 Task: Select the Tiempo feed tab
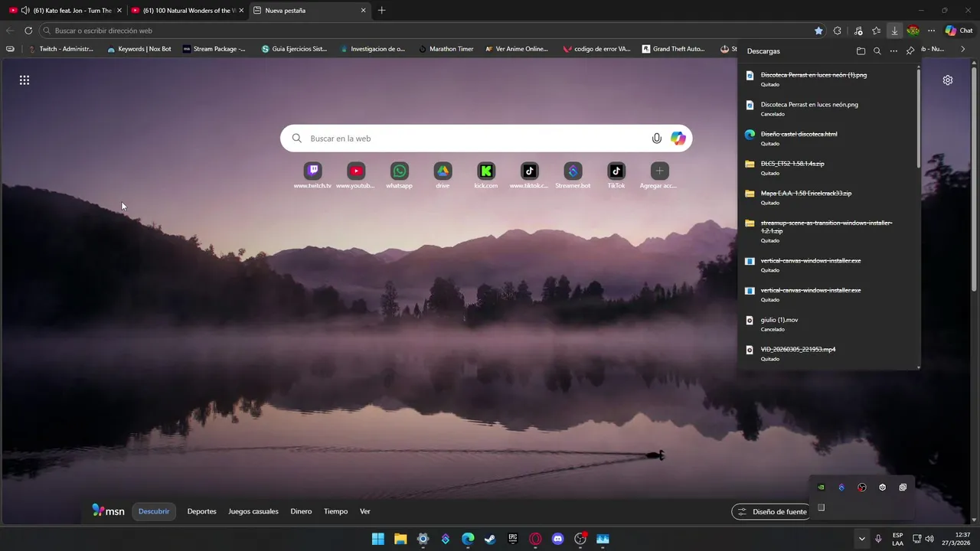click(x=335, y=511)
